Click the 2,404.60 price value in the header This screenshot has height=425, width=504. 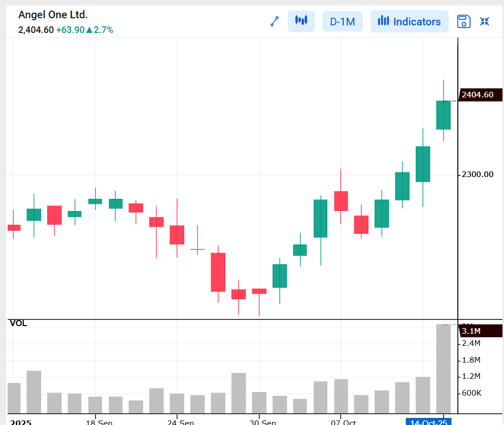pyautogui.click(x=36, y=30)
